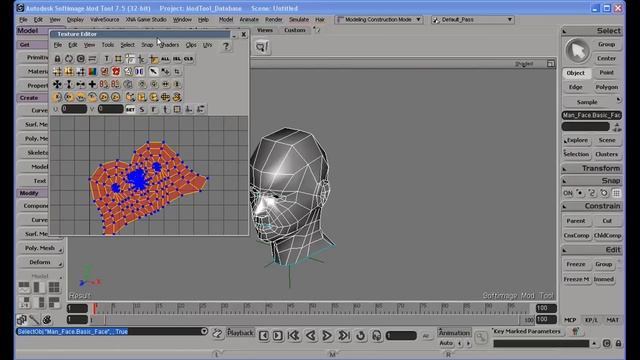Open Texture Editor Tools menu
This screenshot has width=640, height=360.
[108, 45]
